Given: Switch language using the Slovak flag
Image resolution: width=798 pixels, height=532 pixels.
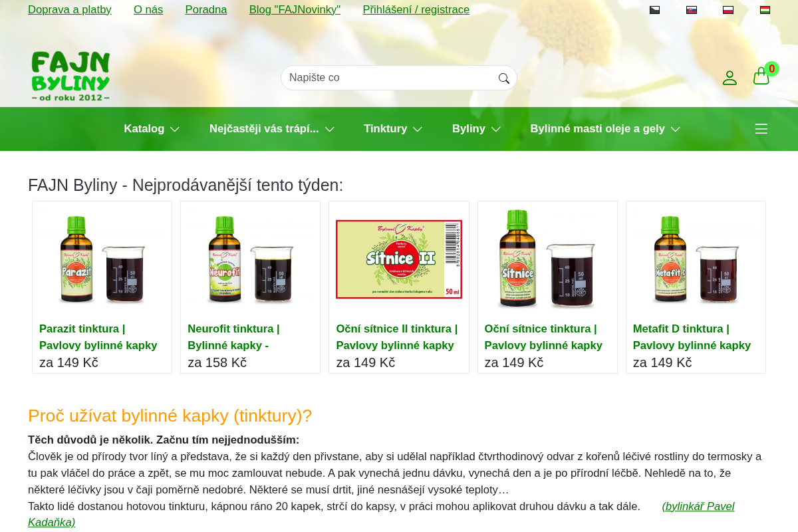Looking at the screenshot, I should click(x=692, y=10).
